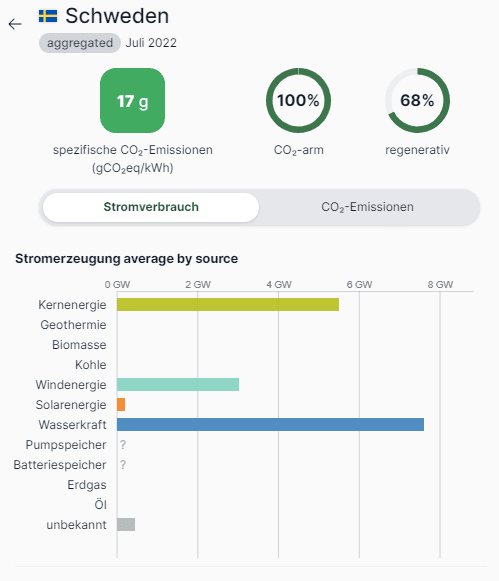Click the 68% regenerativ gauge

418,100
